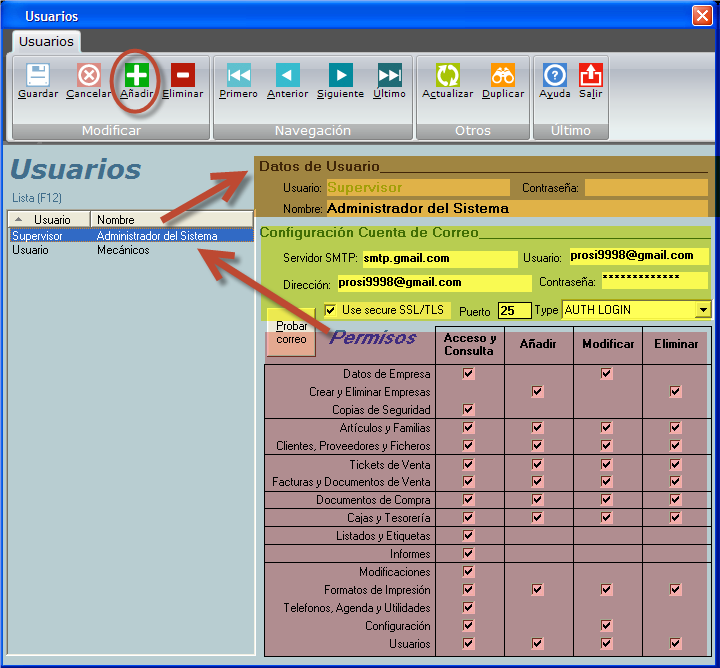The width and height of the screenshot is (720, 668).
Task: Toggle Configuración Modificar checkbox
Action: [x=606, y=625]
